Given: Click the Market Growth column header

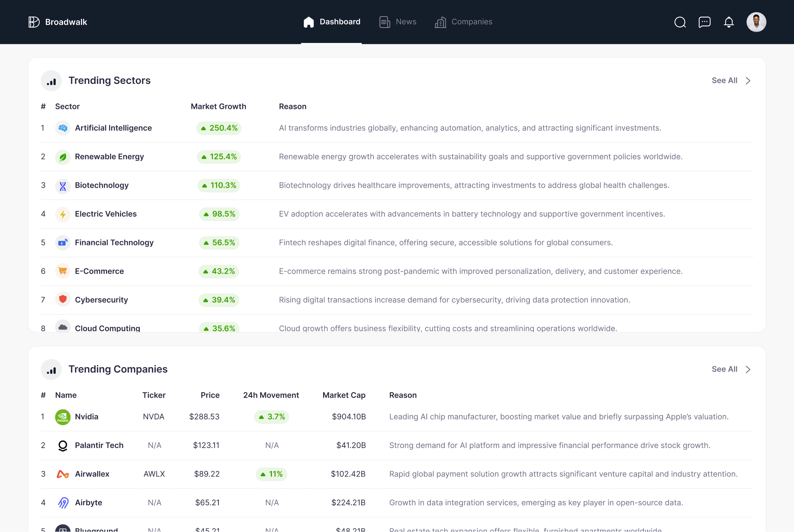Looking at the screenshot, I should pos(218,106).
